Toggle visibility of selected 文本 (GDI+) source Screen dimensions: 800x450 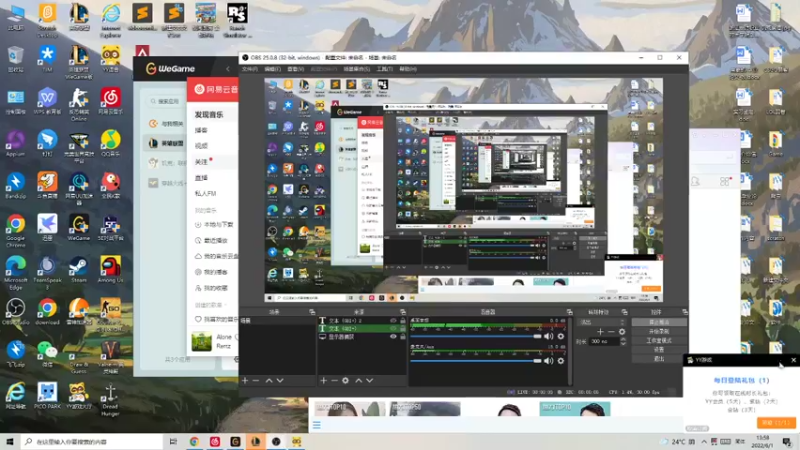393,329
